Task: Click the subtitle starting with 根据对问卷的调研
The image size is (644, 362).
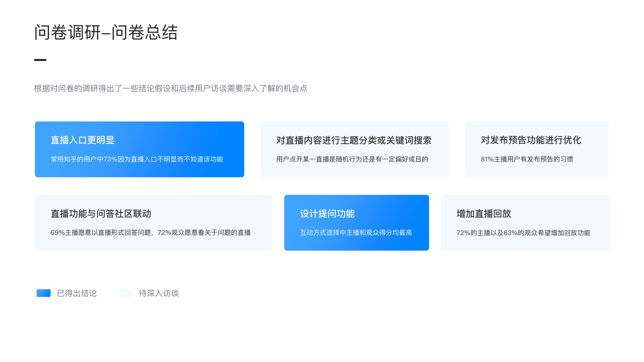Action: point(171,88)
